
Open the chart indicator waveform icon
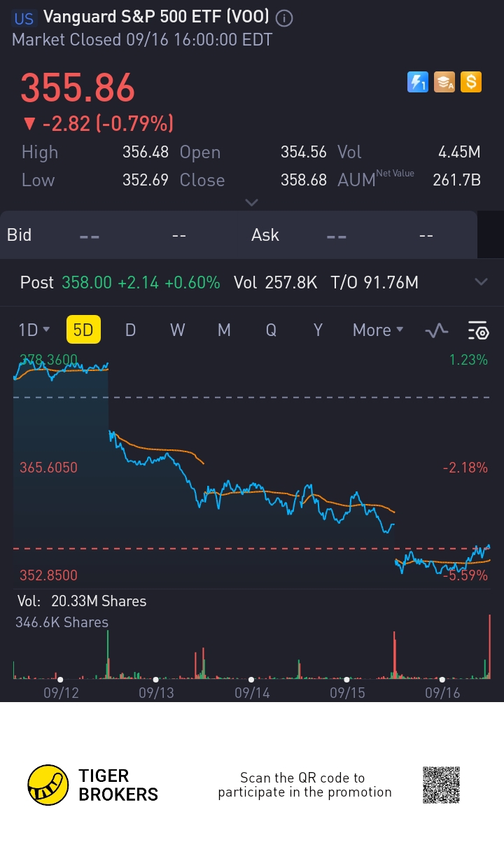tap(437, 330)
